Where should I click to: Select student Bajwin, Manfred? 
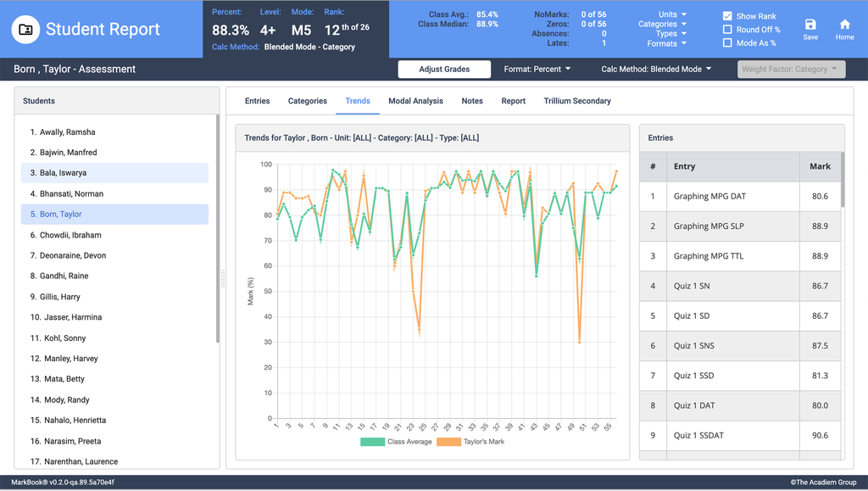(x=114, y=153)
